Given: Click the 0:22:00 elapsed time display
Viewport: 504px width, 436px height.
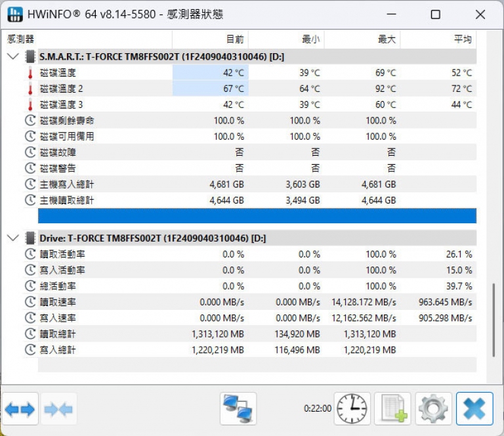Looking at the screenshot, I should click(318, 408).
